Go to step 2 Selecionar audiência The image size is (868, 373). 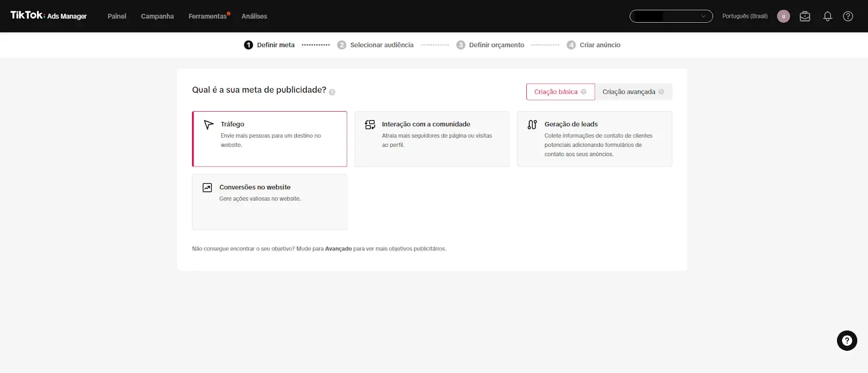375,45
